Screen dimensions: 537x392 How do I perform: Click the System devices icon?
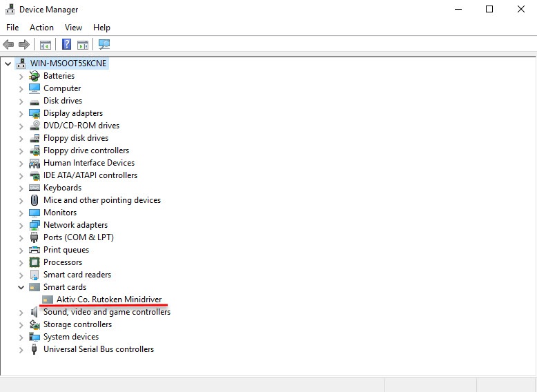point(35,337)
